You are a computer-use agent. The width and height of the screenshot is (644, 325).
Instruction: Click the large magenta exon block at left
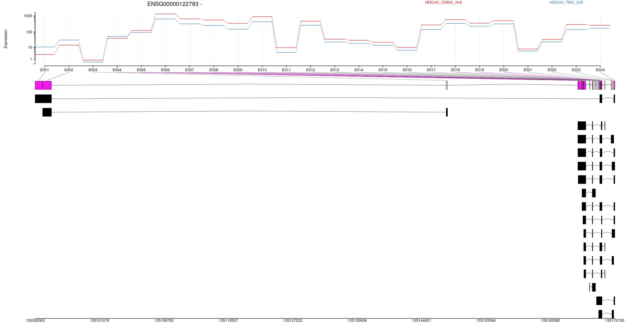pyautogui.click(x=43, y=85)
